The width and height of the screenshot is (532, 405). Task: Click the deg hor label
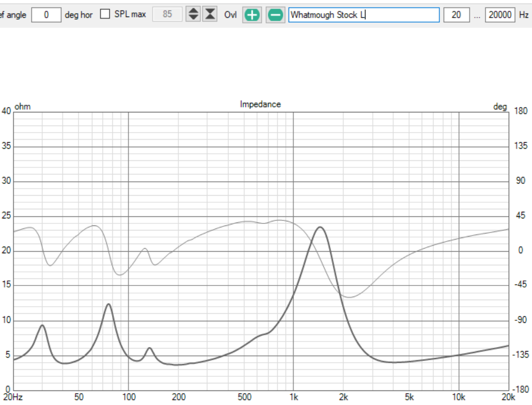(x=78, y=15)
